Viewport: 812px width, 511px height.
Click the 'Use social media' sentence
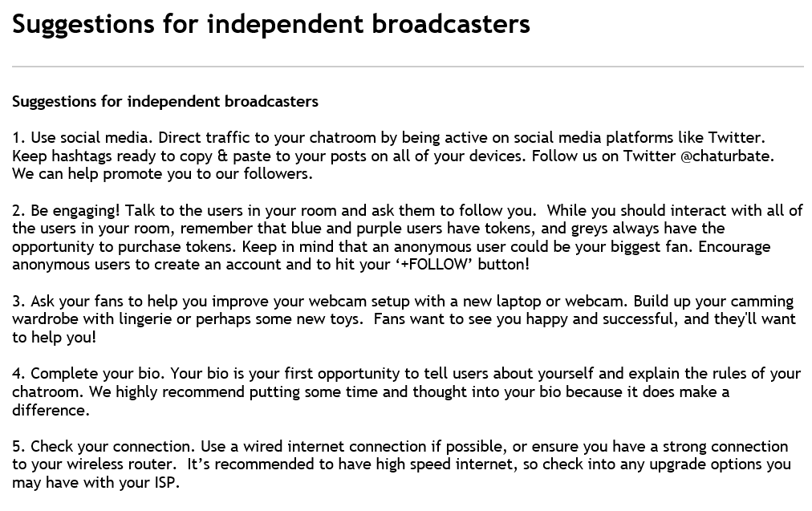(91, 138)
